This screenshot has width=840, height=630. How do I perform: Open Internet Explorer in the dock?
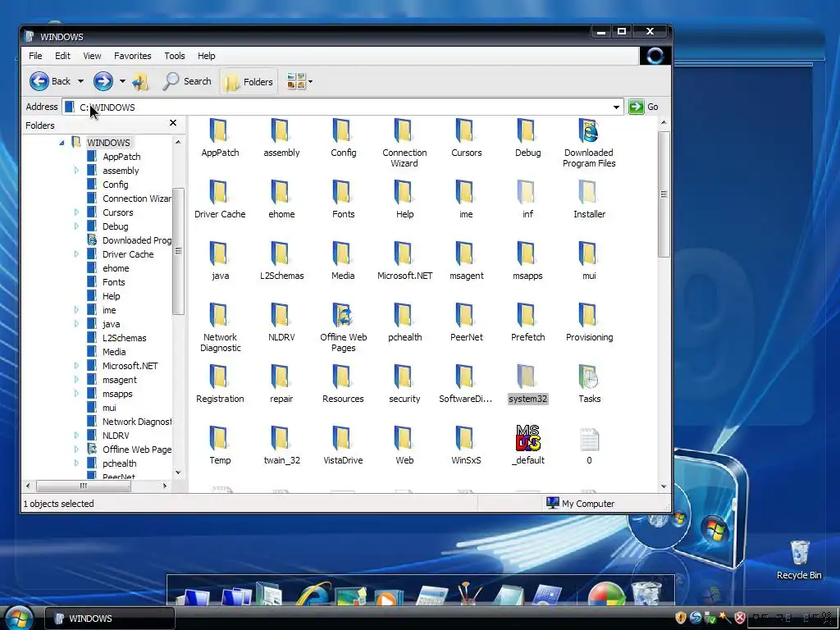(313, 594)
